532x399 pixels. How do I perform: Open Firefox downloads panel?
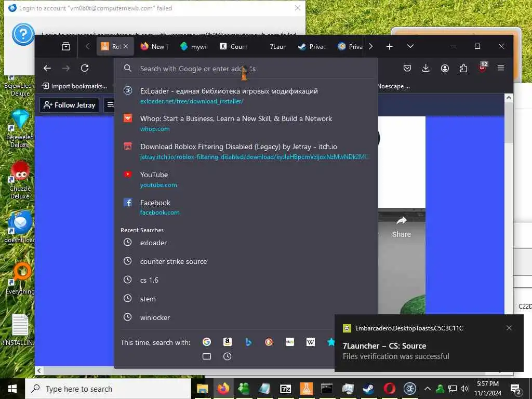[x=426, y=68]
